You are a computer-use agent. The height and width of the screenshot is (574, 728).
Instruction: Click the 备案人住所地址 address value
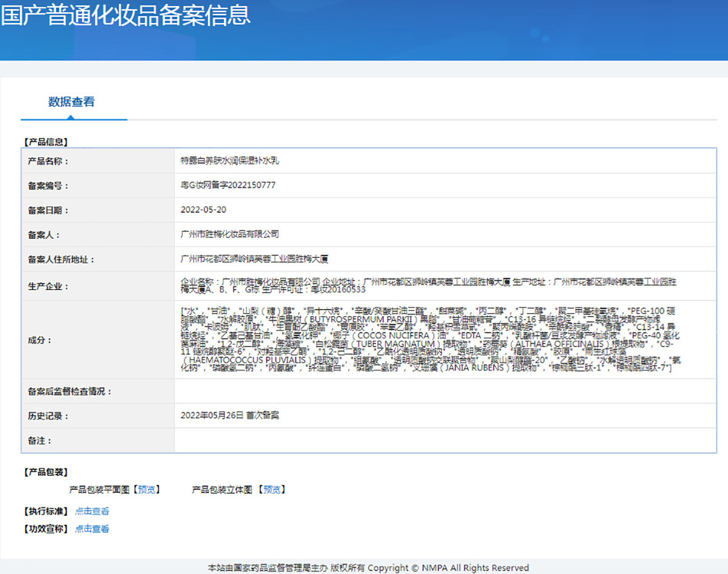pyautogui.click(x=255, y=259)
